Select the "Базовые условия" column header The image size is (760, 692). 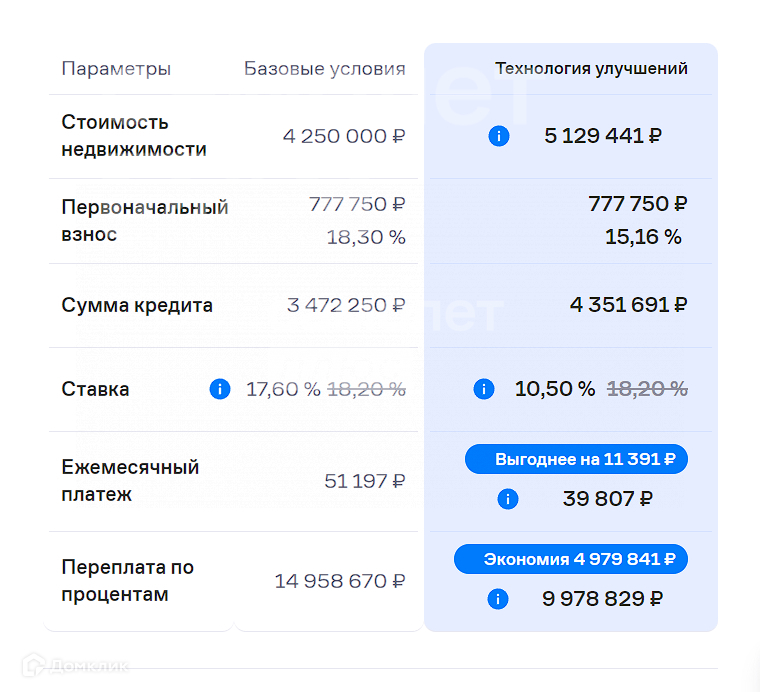tap(325, 69)
